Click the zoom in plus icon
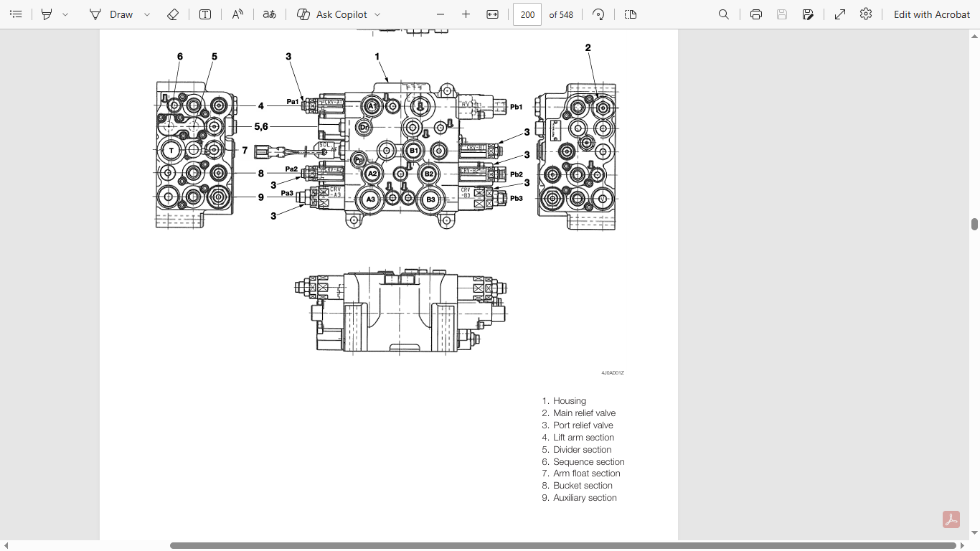 (466, 14)
